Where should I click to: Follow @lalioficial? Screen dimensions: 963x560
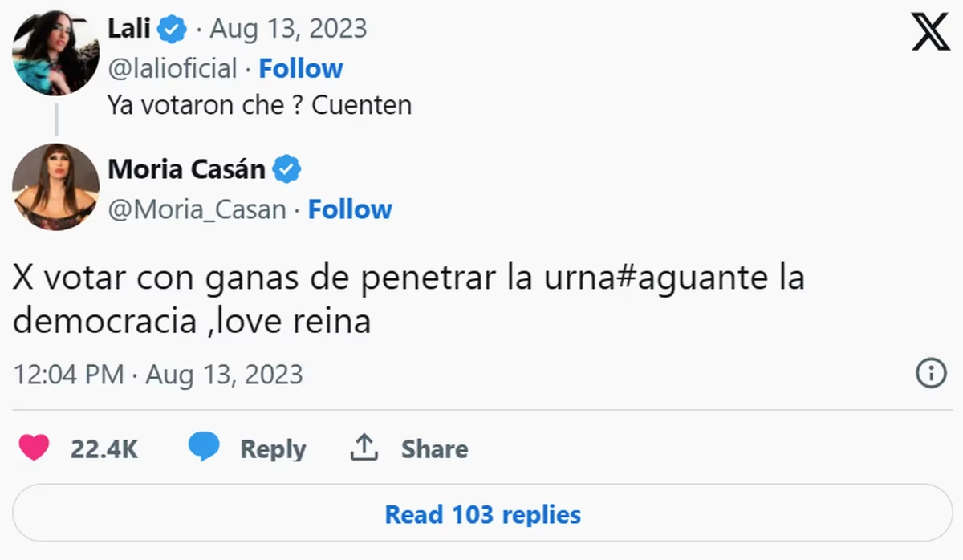click(301, 68)
